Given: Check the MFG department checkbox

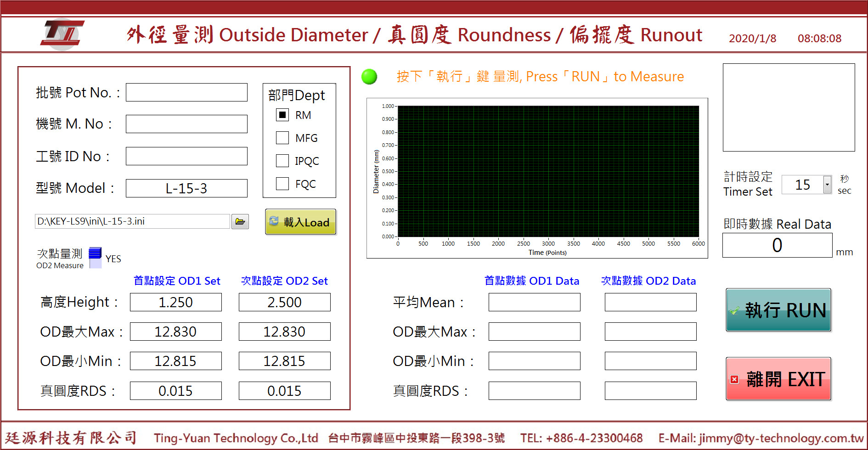Looking at the screenshot, I should tap(282, 138).
